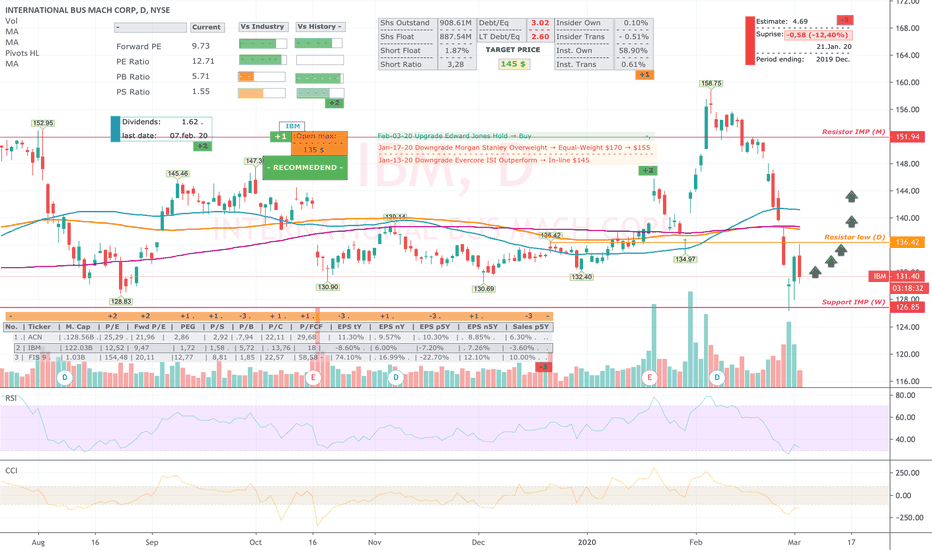Click the 151.94 price axis tag
This screenshot has width=932, height=550.
pos(907,137)
